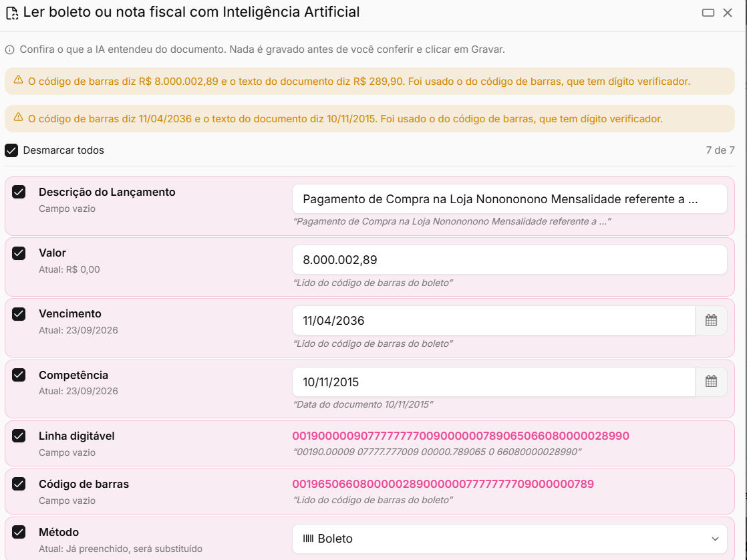The image size is (747, 560).
Task: Click the warning icon on date alert
Action: [18, 117]
